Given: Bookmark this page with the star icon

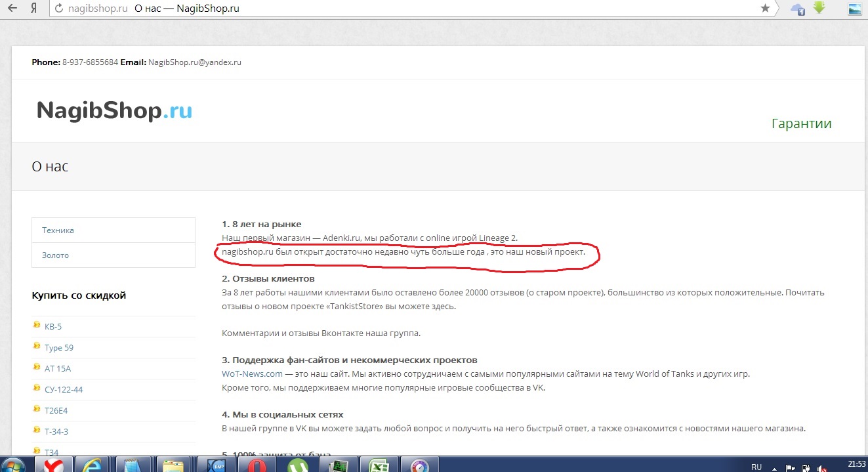Looking at the screenshot, I should coord(765,9).
